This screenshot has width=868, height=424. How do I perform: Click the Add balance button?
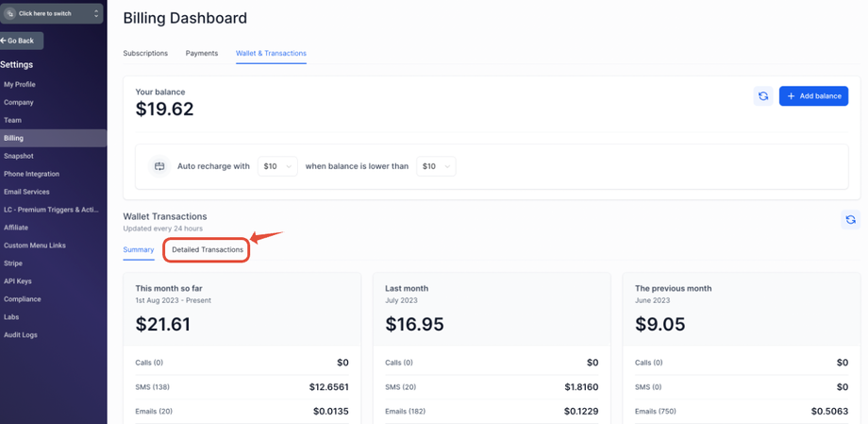coord(813,96)
